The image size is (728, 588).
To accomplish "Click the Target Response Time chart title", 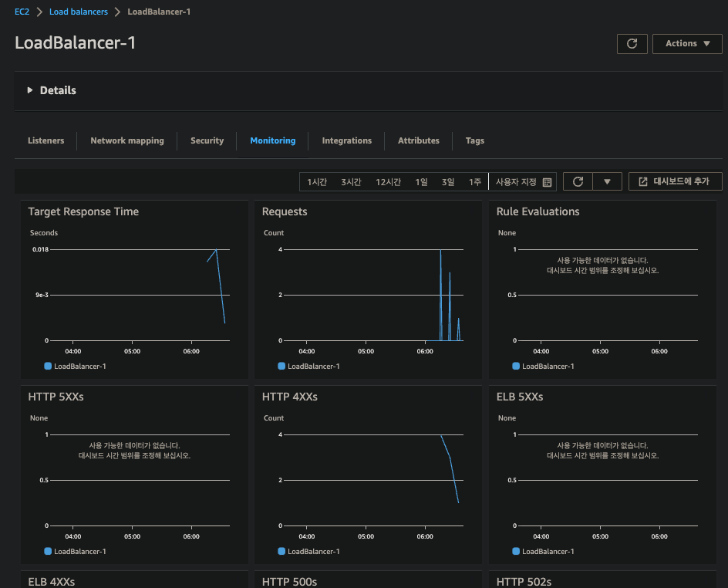I will coord(83,211).
